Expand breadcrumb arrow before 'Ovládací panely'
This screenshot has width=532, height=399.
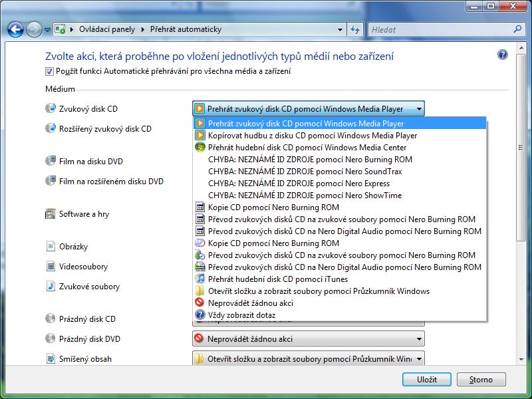[72, 29]
